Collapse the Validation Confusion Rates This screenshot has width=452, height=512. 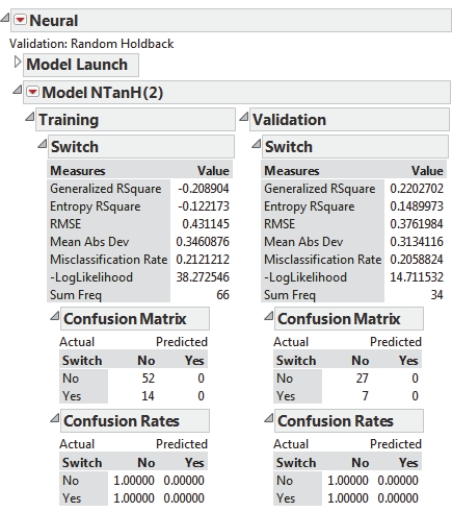pyautogui.click(x=269, y=418)
